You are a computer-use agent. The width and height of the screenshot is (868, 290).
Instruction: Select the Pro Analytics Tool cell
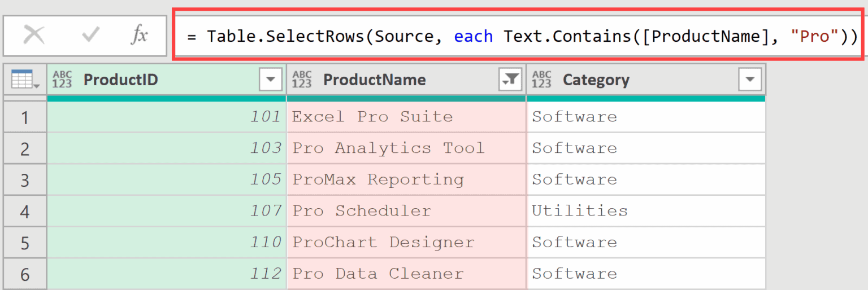pos(406,148)
